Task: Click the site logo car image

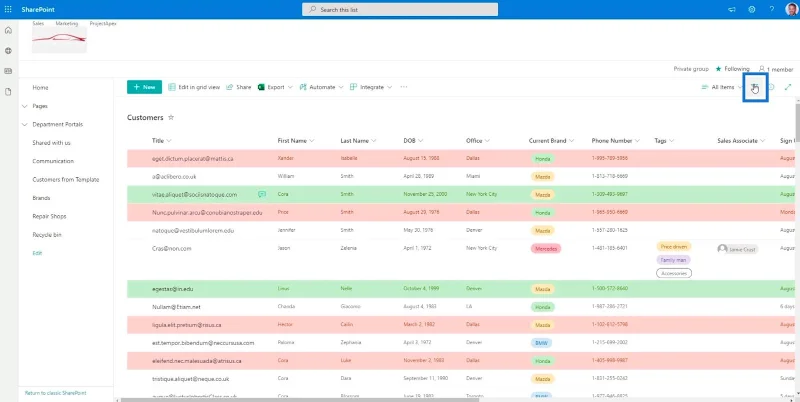Action: click(59, 40)
